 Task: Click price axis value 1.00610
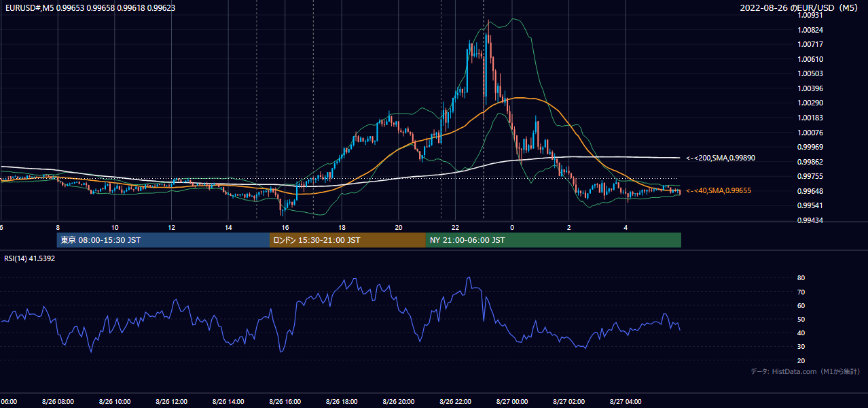point(810,59)
